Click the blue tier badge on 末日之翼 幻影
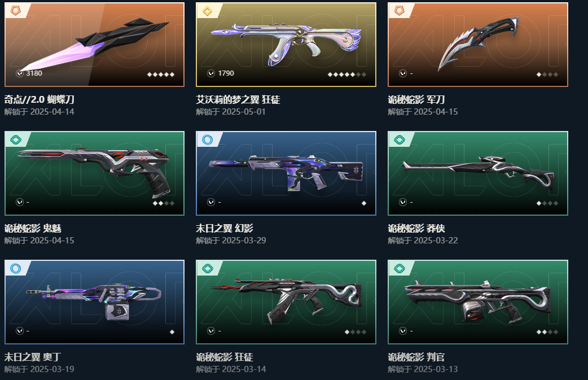Image resolution: width=588 pixels, height=380 pixels. tap(207, 140)
